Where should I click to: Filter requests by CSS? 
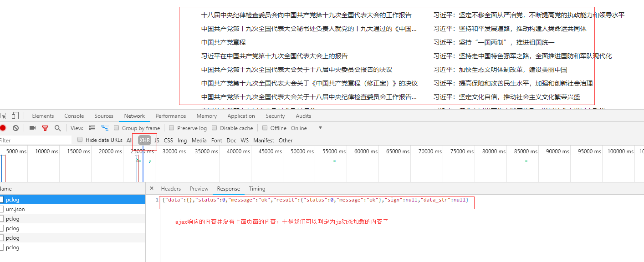169,141
